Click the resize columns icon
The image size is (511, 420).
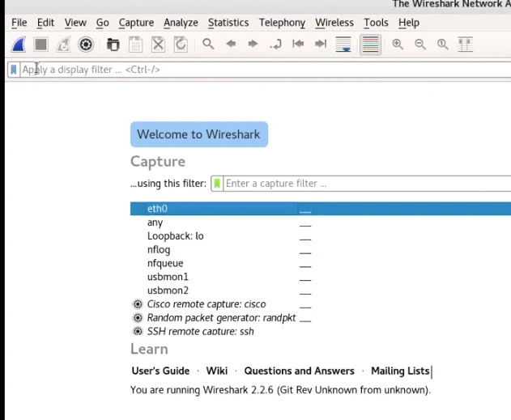466,45
